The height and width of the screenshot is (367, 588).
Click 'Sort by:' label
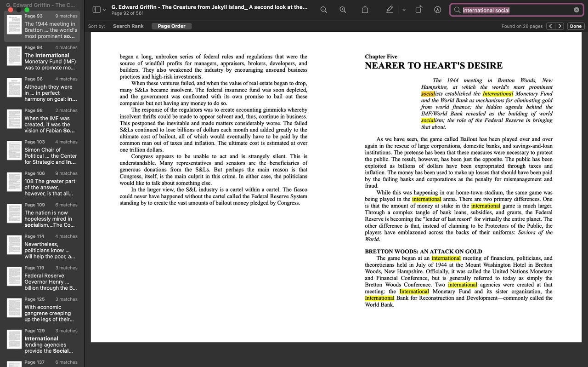96,26
